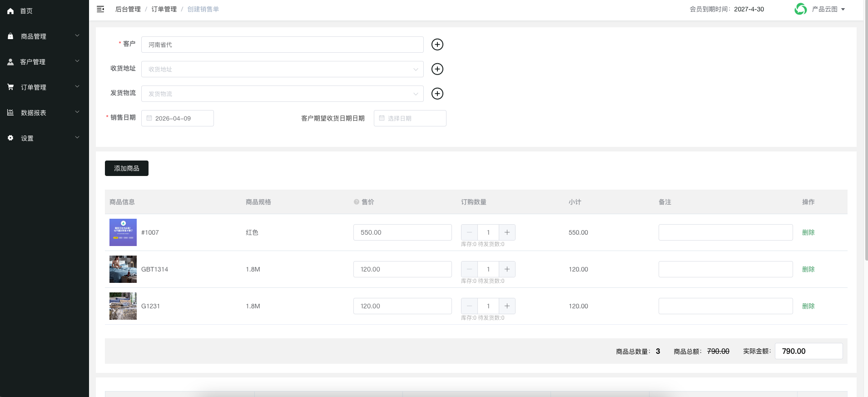Click 后台管理 breadcrumb
Image resolution: width=868 pixels, height=397 pixels.
[x=128, y=9]
